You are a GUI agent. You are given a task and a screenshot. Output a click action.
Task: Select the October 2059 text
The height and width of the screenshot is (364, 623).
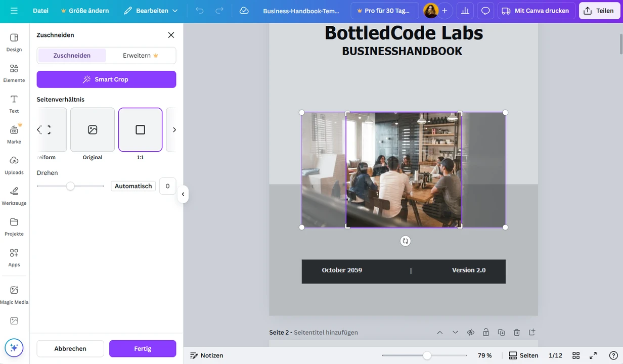(342, 270)
